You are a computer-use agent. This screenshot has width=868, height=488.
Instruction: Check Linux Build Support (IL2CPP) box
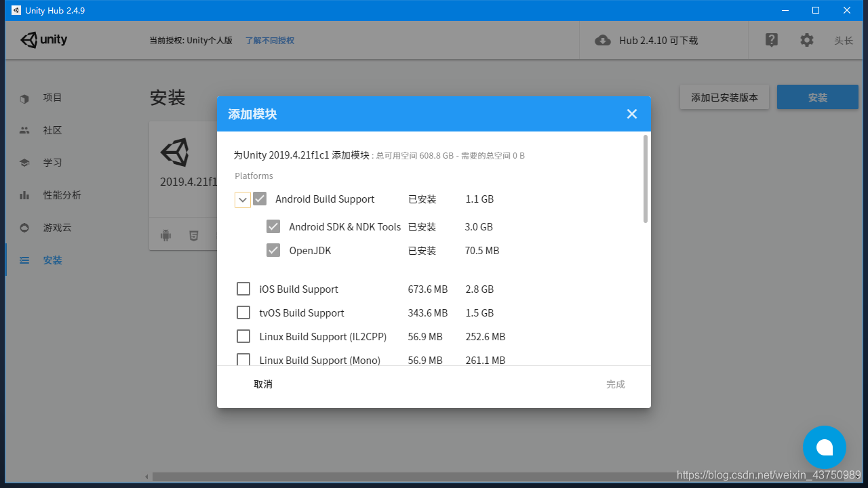click(x=243, y=336)
